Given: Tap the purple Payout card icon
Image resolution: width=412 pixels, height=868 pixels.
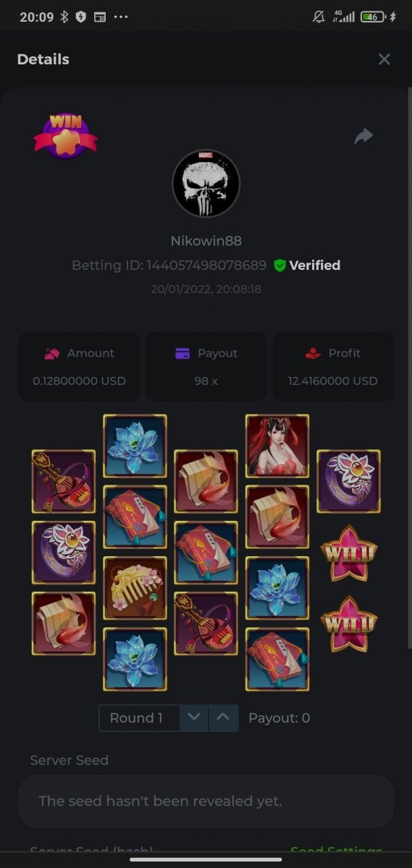Looking at the screenshot, I should coord(182,354).
